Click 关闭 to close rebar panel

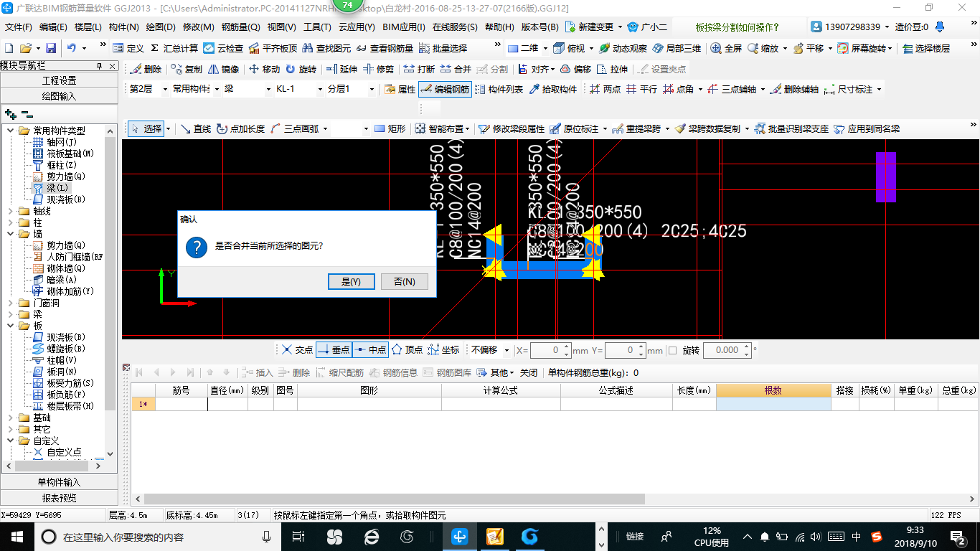point(529,373)
